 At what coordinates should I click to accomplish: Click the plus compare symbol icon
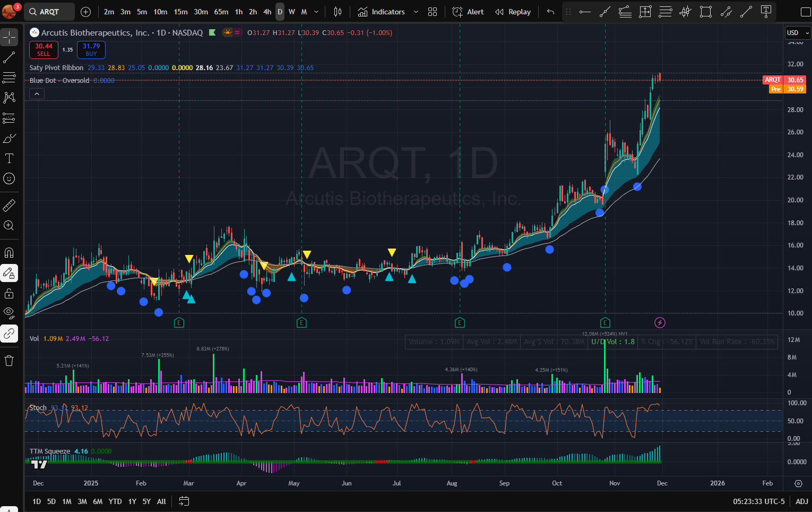[x=86, y=12]
